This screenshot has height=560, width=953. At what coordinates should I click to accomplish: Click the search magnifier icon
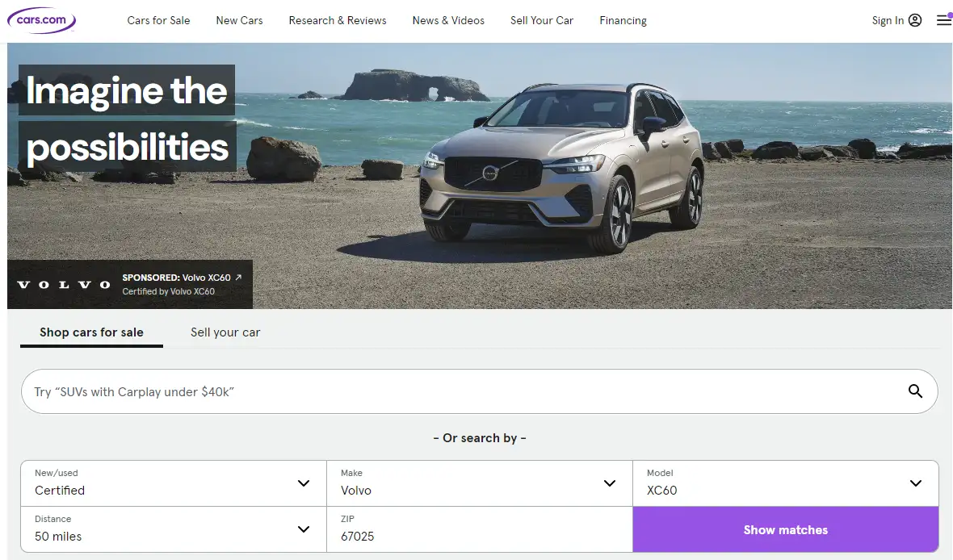[915, 391]
